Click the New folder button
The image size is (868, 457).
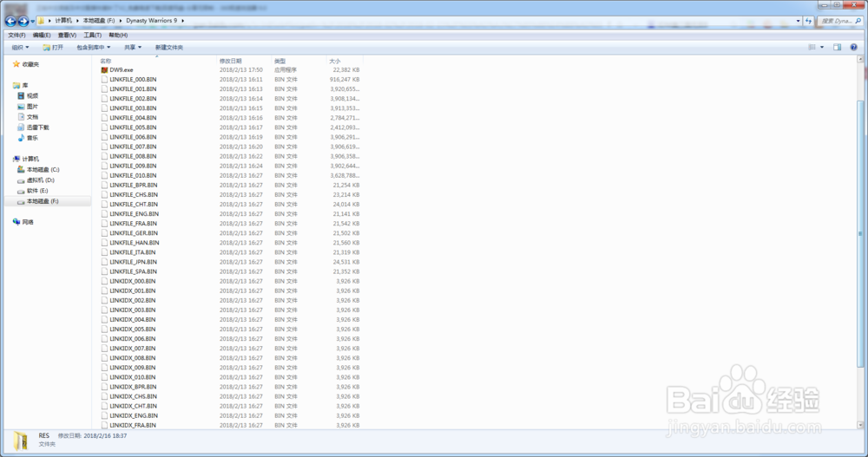[169, 48]
